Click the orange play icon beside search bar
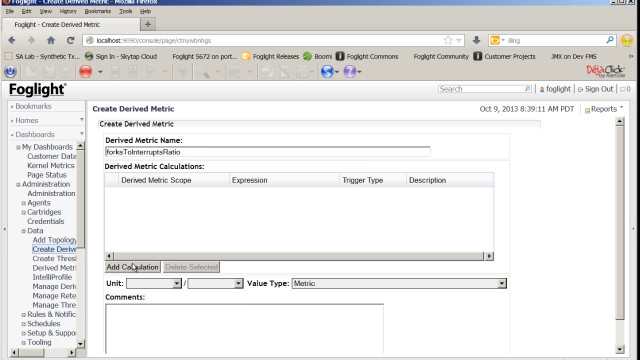Screen dimensions: 640x360 (x=627, y=40)
